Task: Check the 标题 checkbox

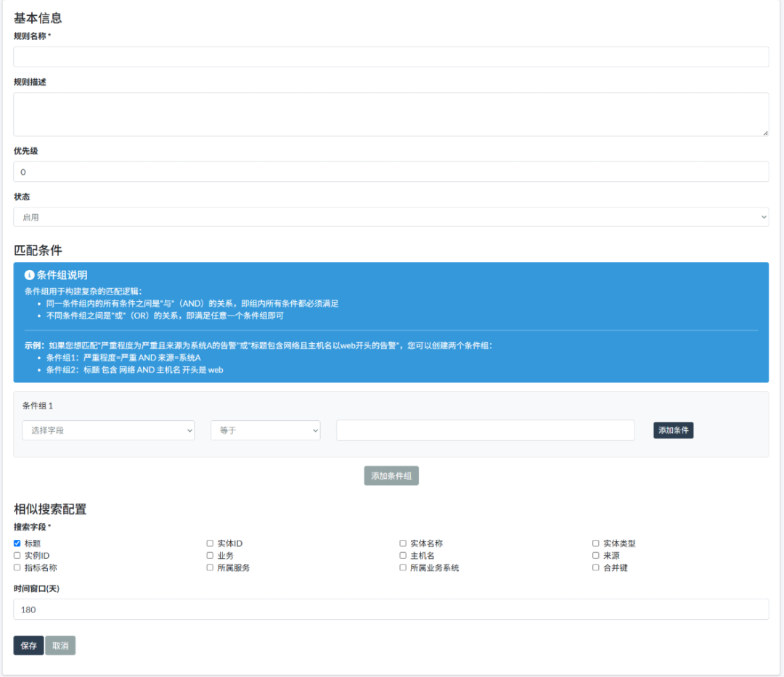Action: click(x=17, y=543)
